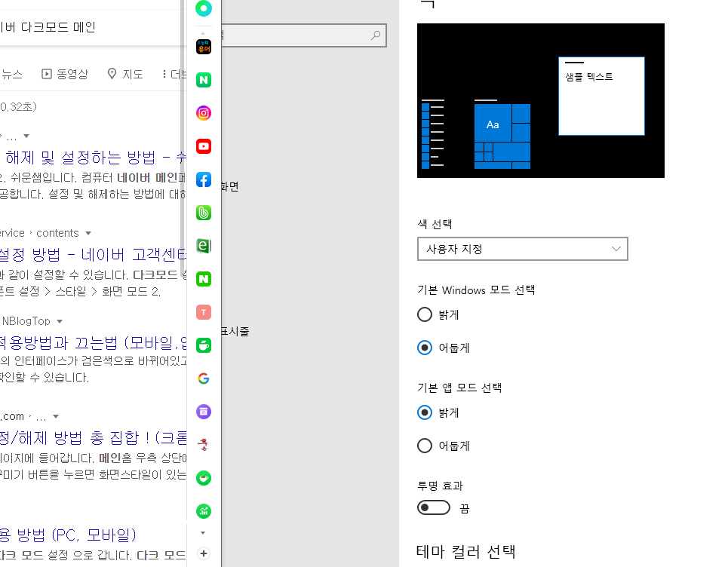The image size is (728, 567).
Task: Select 어둡게 under 기본 Windows 모드 선택
Action: (425, 348)
